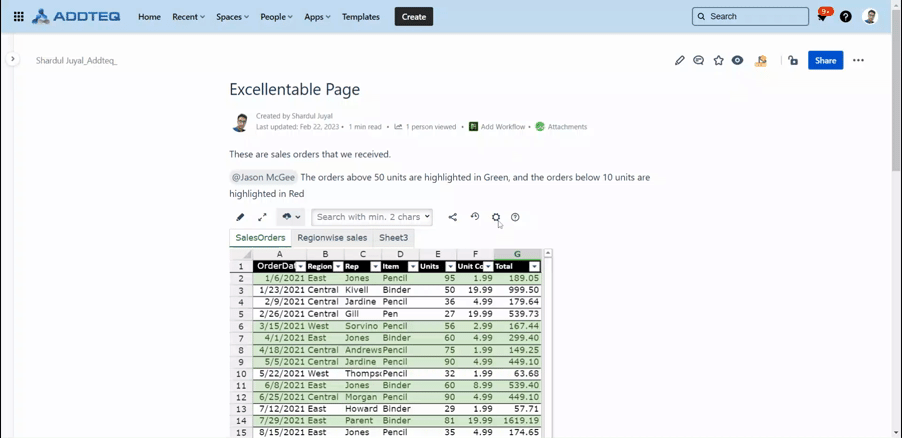Open the more actions ellipsis menu
Viewport: 902px width, 438px height.
(x=858, y=60)
